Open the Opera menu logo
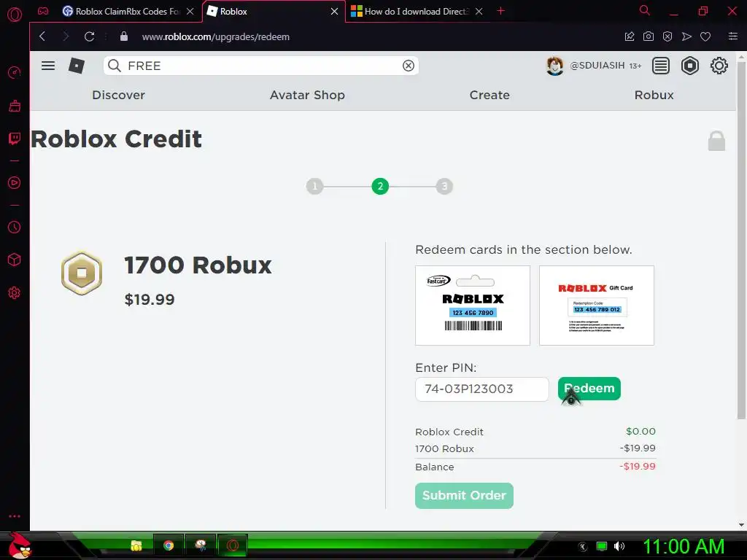747x560 pixels. (15, 15)
